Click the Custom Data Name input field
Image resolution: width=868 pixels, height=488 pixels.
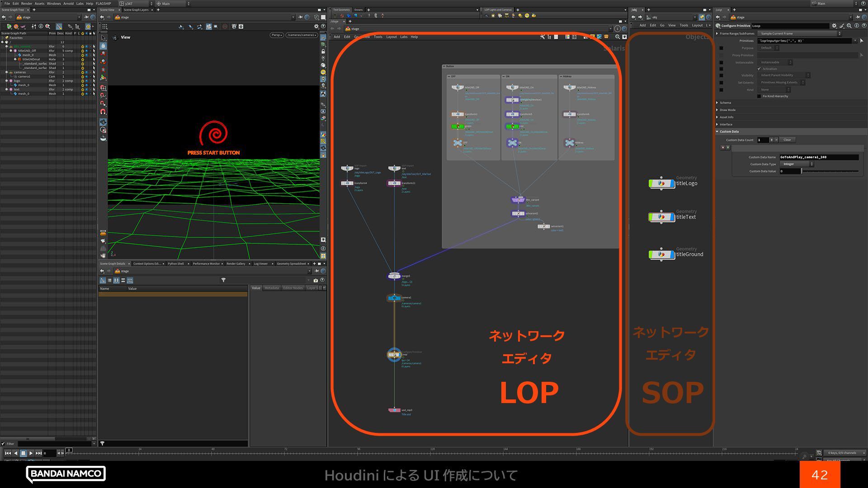(x=818, y=157)
